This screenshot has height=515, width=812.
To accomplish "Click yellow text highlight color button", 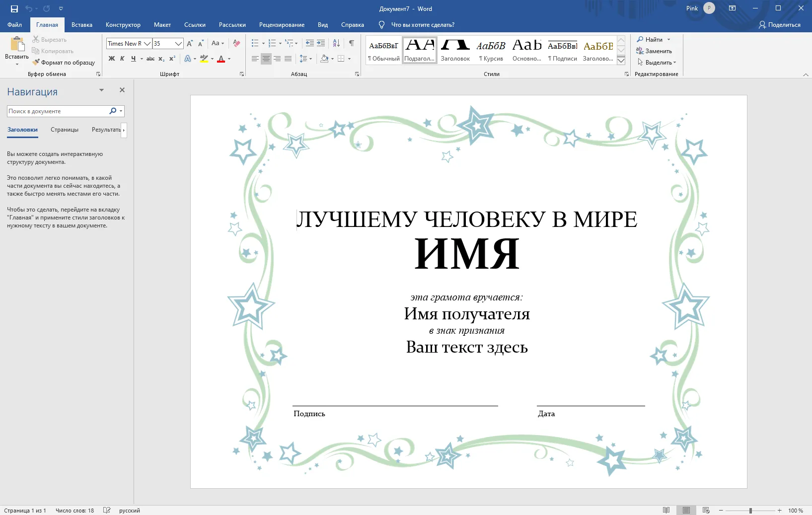I will [x=204, y=59].
